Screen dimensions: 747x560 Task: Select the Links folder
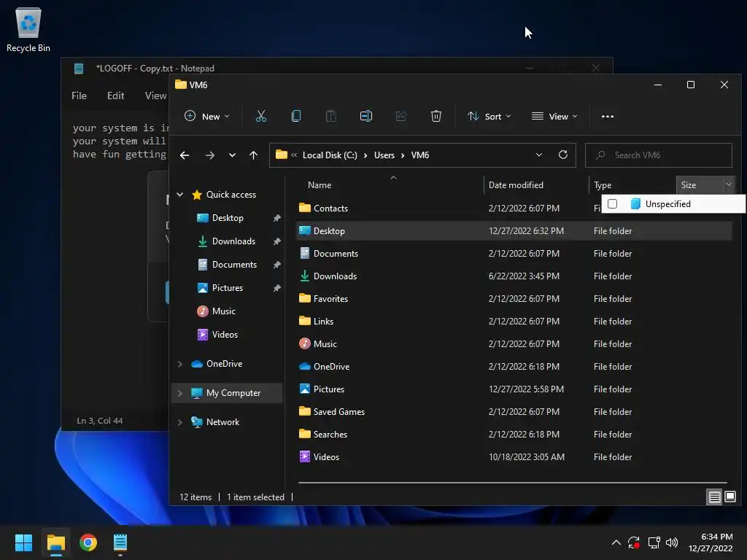pyautogui.click(x=514, y=321)
